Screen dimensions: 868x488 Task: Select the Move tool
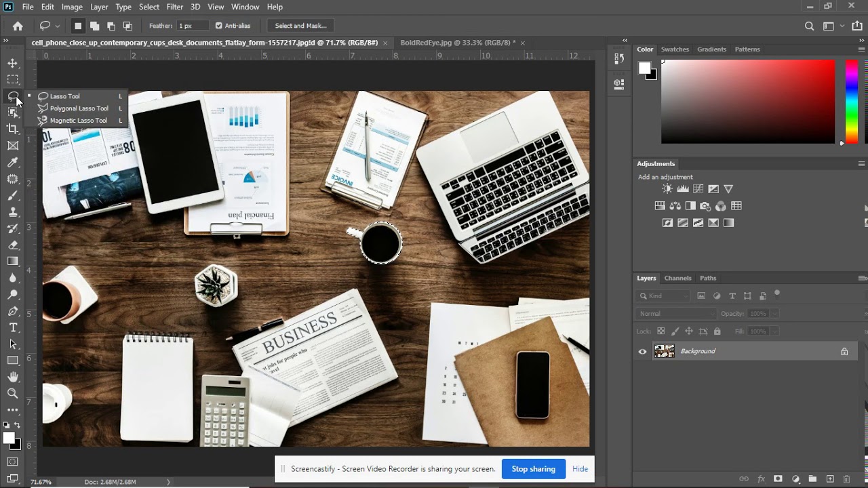point(13,63)
